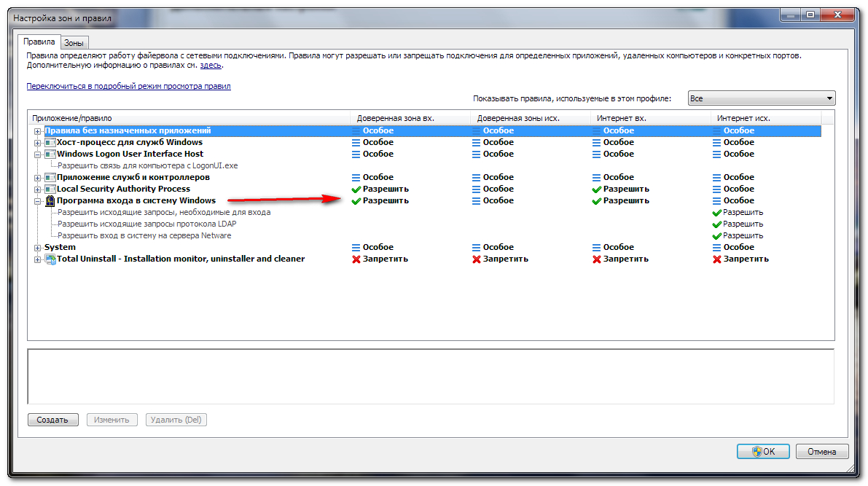This screenshot has width=868, height=486.
Task: Click 'Особое' lines icon for Хост-процесс Internet исх.
Action: click(716, 143)
